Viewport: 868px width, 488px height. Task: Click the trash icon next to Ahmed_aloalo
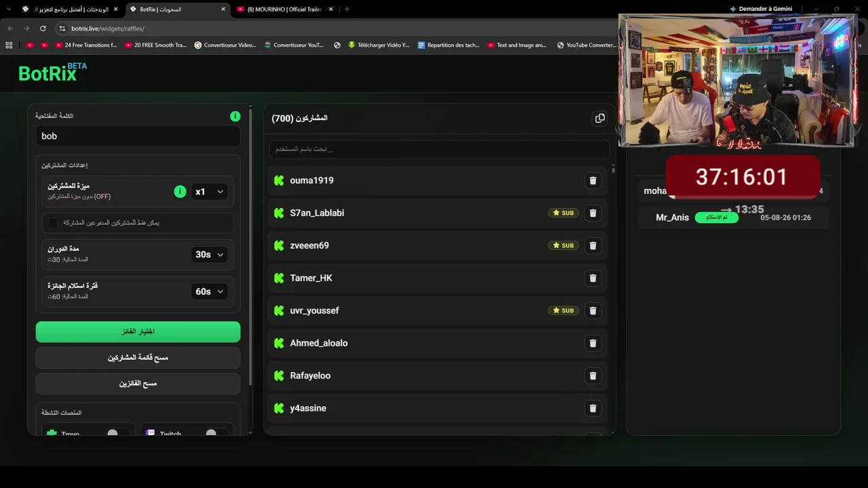(593, 343)
